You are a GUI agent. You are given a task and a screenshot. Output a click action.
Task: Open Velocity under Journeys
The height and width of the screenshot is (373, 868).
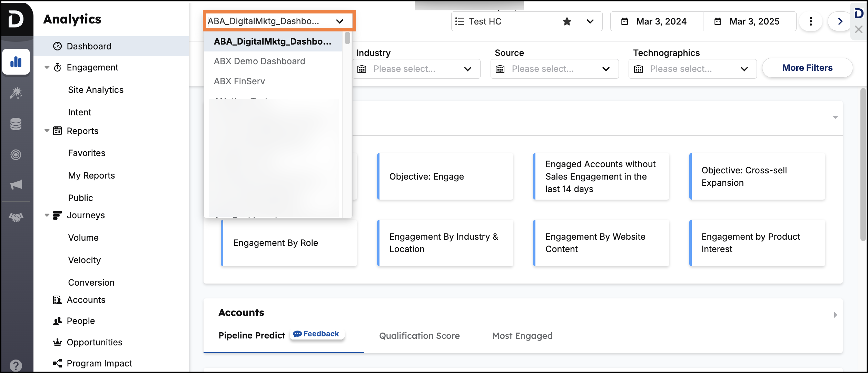click(84, 260)
